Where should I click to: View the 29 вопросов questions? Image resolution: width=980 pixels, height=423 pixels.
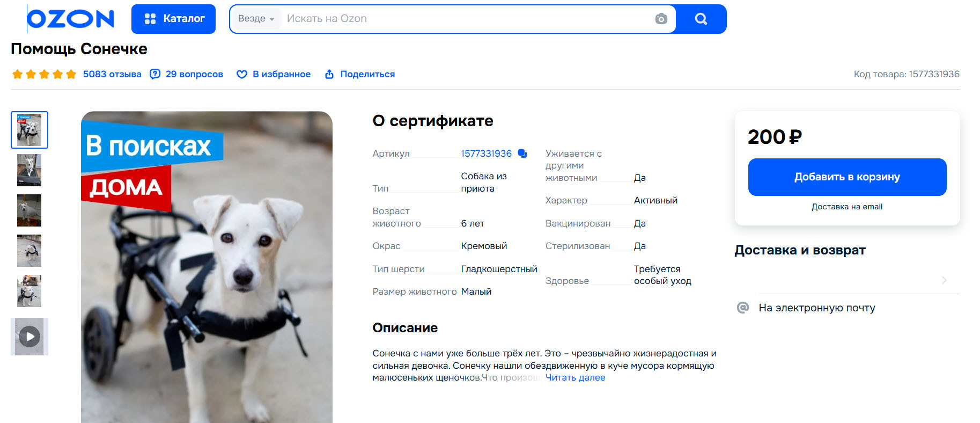pyautogui.click(x=186, y=74)
